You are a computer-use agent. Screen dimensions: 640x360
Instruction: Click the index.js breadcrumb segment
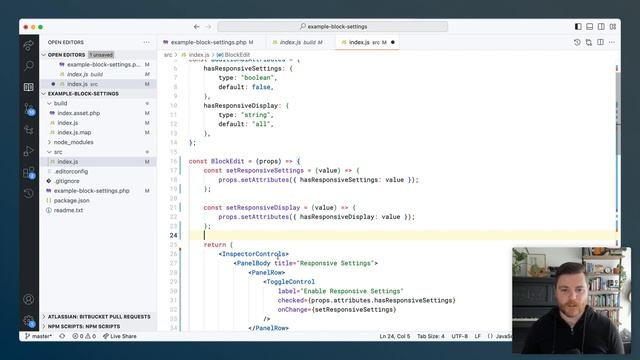click(x=195, y=55)
